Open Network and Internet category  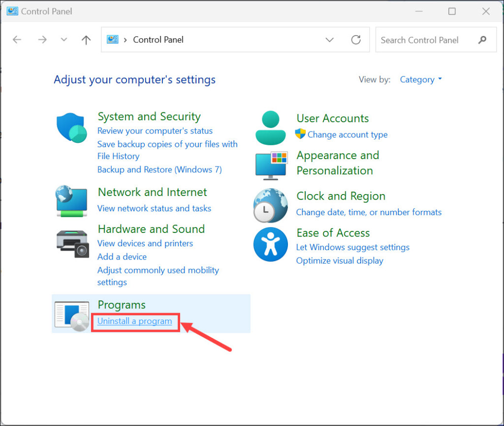[153, 192]
